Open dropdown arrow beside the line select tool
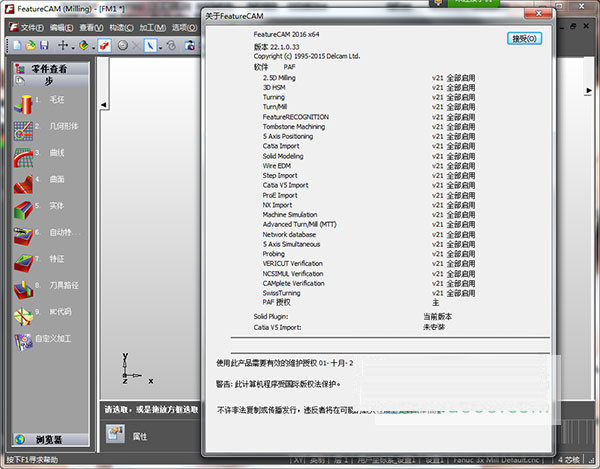 (x=160, y=47)
